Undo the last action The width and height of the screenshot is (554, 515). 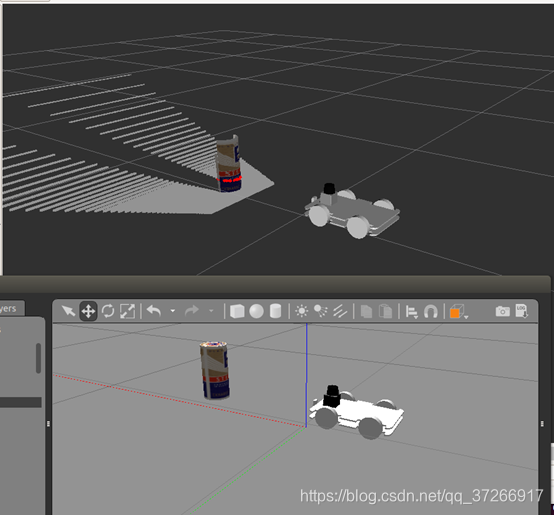(x=154, y=311)
